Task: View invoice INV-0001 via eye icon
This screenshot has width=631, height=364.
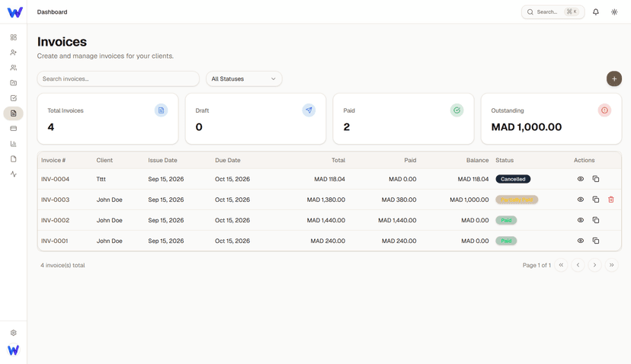Action: (x=580, y=241)
